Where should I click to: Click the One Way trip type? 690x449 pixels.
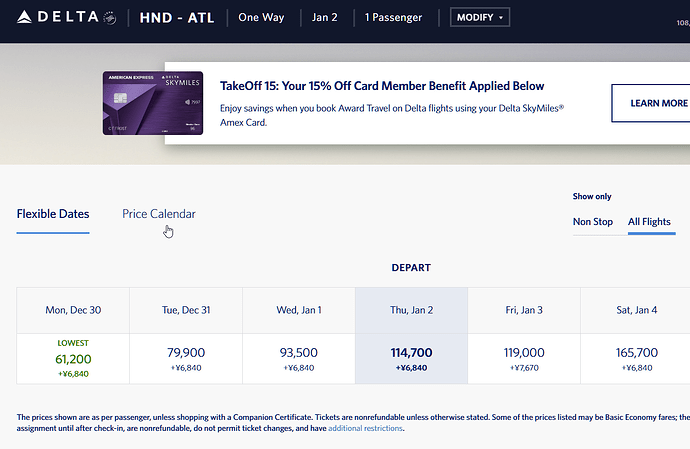click(262, 18)
